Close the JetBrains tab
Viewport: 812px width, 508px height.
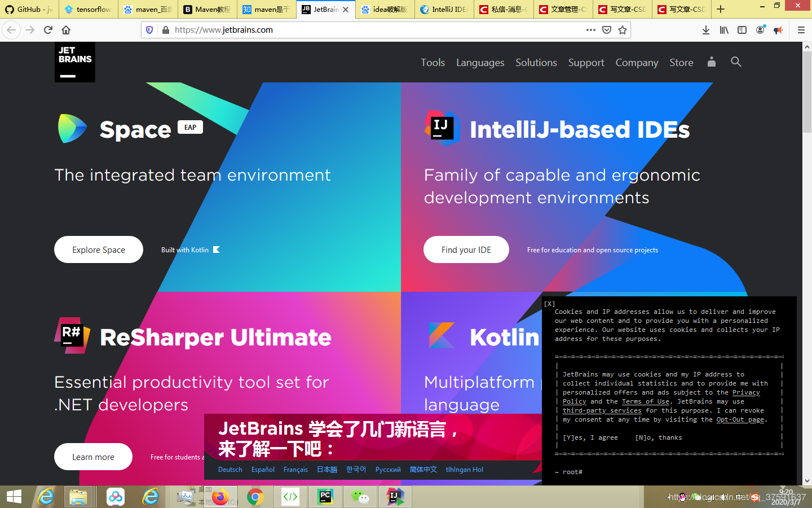click(346, 10)
